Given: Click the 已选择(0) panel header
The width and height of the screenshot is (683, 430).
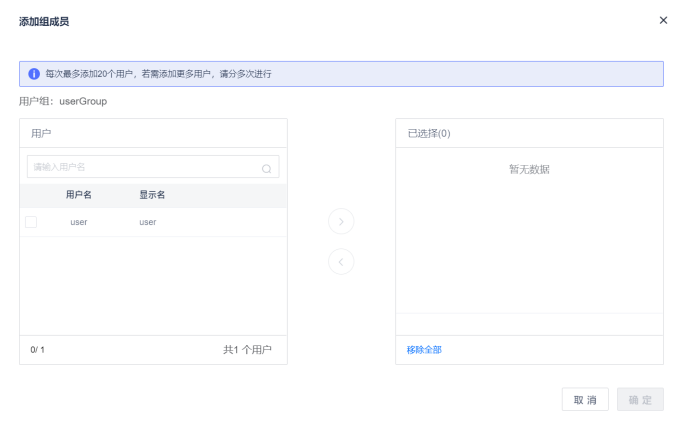Looking at the screenshot, I should tap(429, 133).
